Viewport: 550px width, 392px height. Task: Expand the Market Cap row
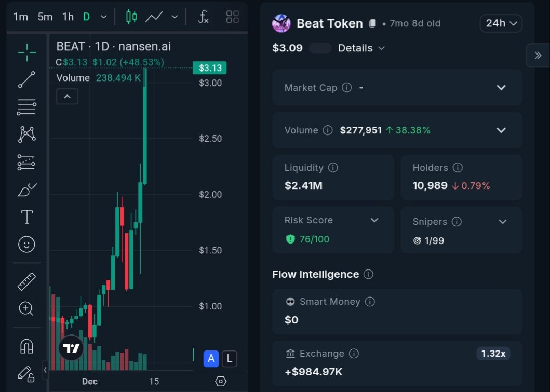pyautogui.click(x=501, y=87)
